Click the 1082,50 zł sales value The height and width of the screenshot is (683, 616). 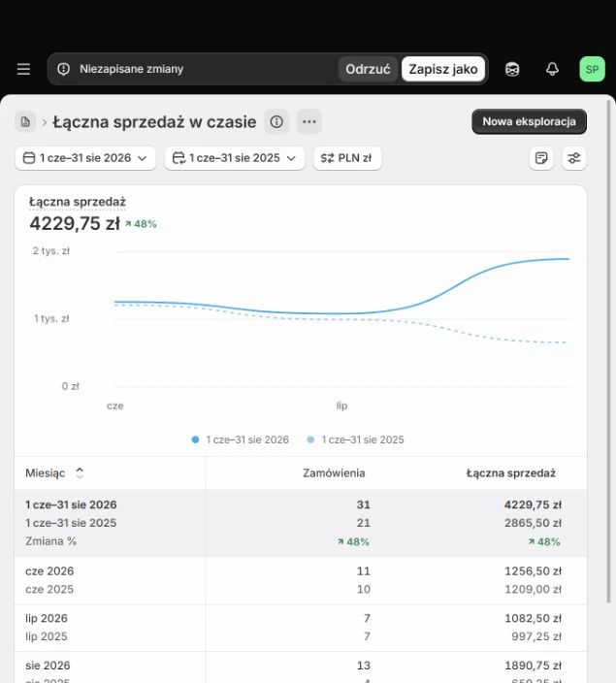coord(533,618)
